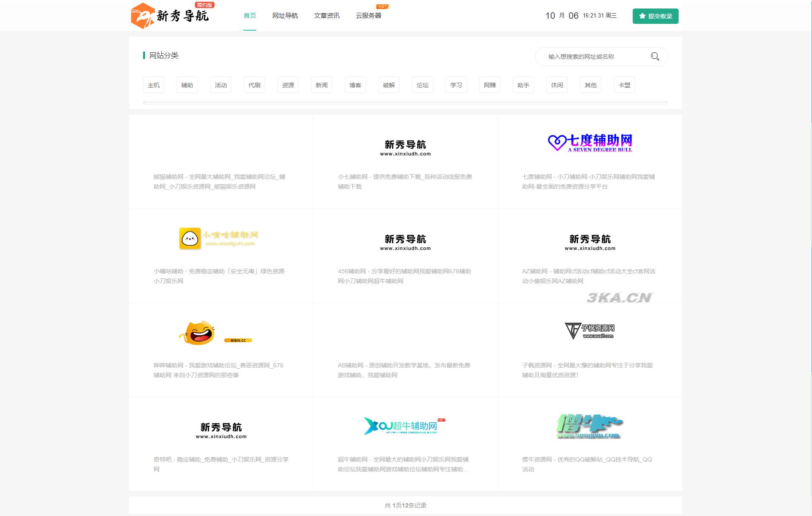Click the 提交收录 button
Image resolution: width=812 pixels, height=516 pixels.
point(655,16)
